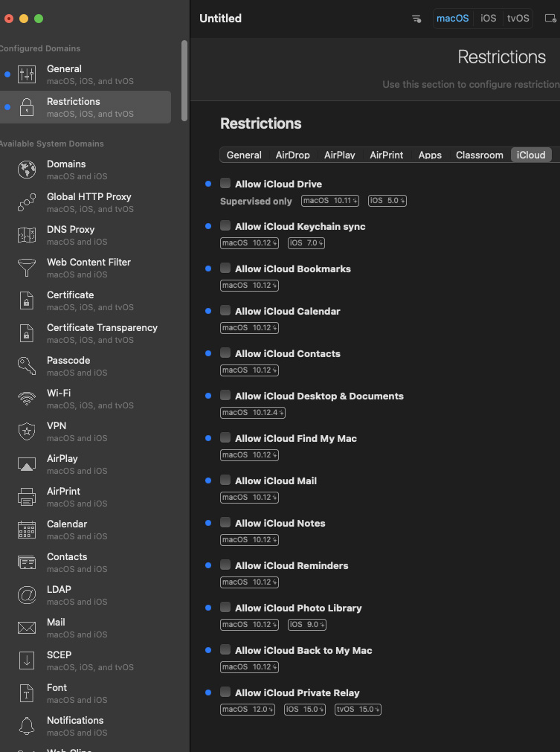
Task: Click the AirPlay screen icon
Action: (x=27, y=464)
